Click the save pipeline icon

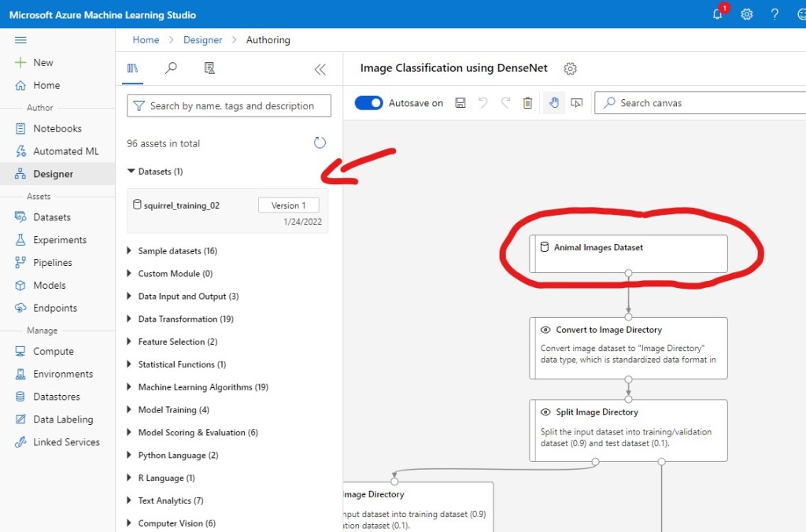tap(460, 103)
